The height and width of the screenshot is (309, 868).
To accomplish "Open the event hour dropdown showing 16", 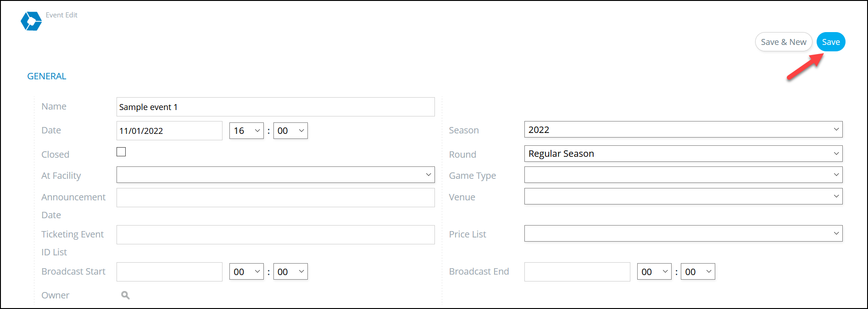I will 246,131.
